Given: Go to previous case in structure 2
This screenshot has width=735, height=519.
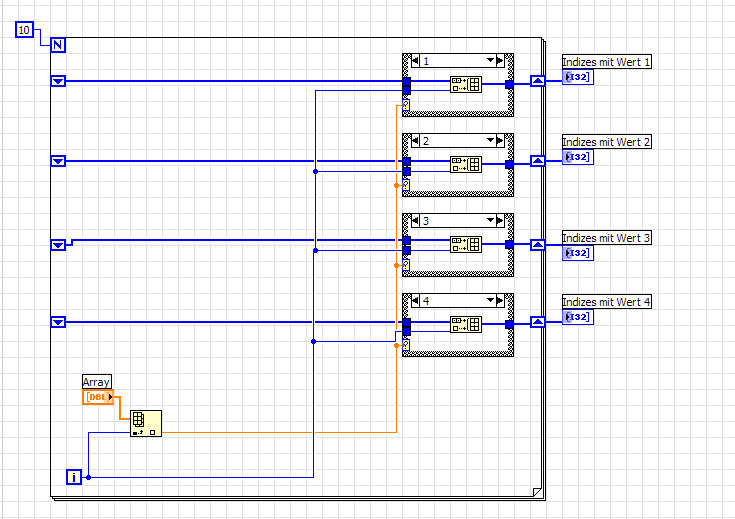Looking at the screenshot, I should click(x=415, y=141).
